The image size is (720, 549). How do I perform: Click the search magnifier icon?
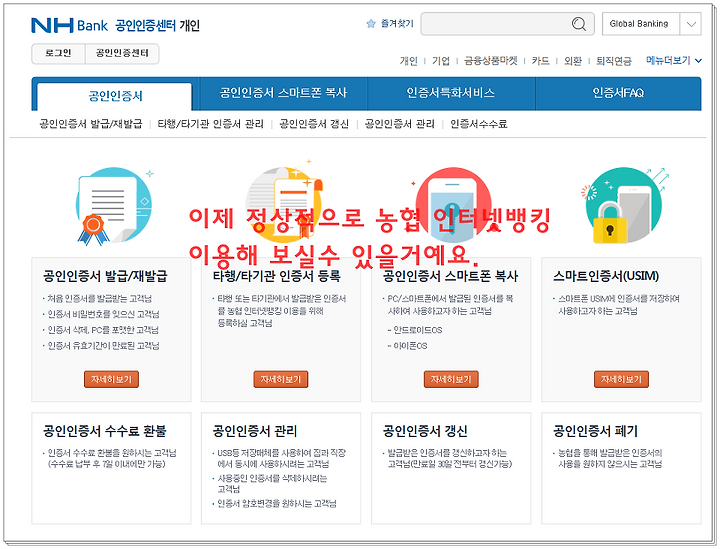tap(579, 24)
